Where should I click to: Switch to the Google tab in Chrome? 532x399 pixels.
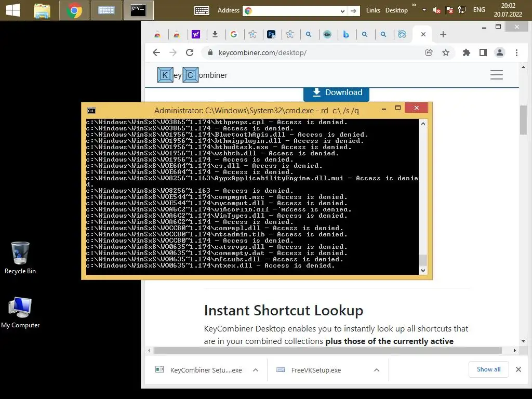click(233, 34)
